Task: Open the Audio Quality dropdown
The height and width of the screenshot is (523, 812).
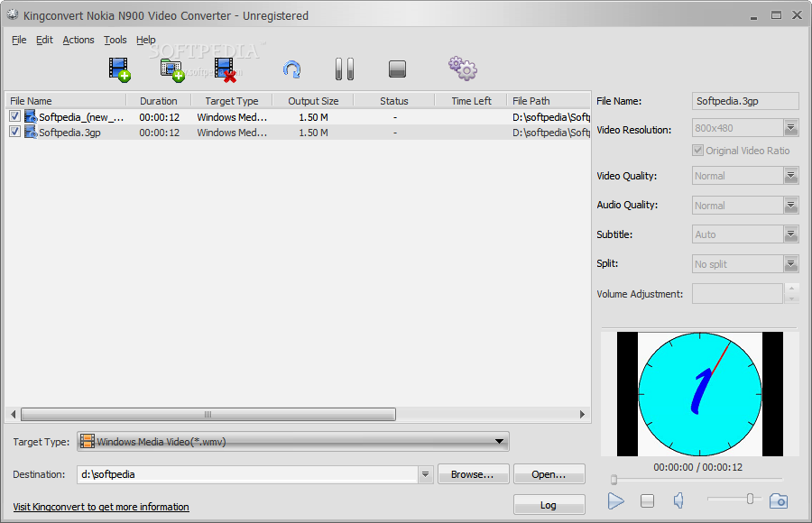Action: pyautogui.click(x=790, y=205)
